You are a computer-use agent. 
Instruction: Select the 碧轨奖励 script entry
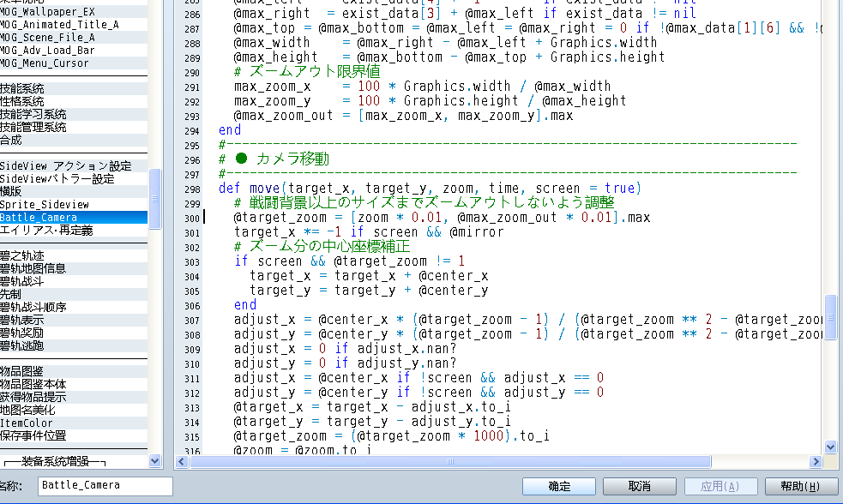tap(74, 333)
